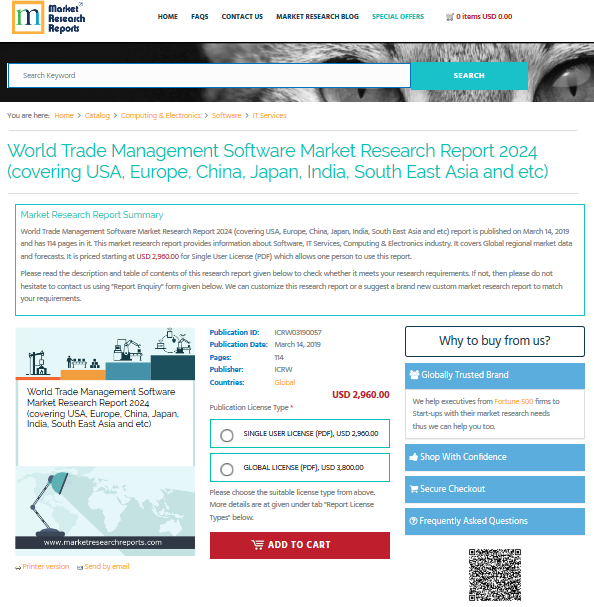Click the red USD 2,960.00 price above the licenses

coord(361,395)
